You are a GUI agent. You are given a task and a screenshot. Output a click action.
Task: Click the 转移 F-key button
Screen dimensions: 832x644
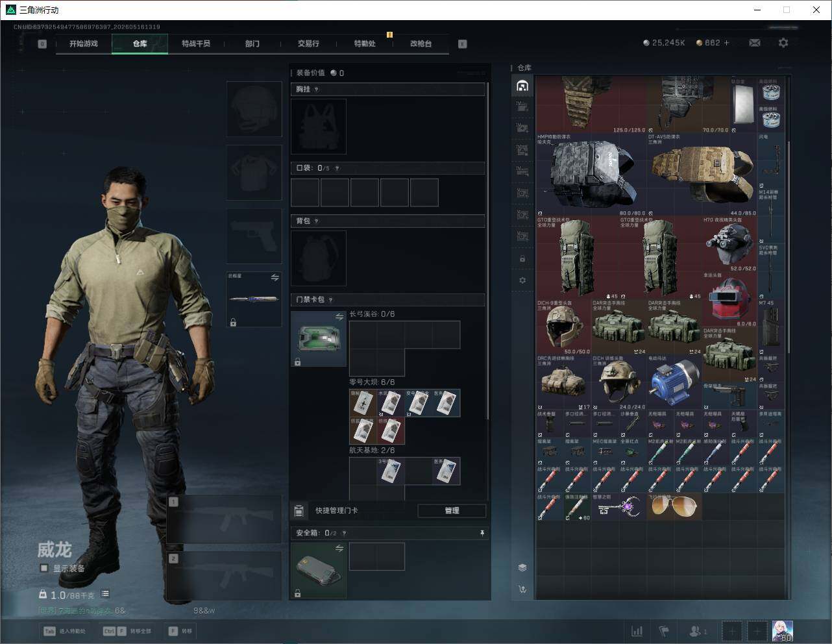(180, 631)
